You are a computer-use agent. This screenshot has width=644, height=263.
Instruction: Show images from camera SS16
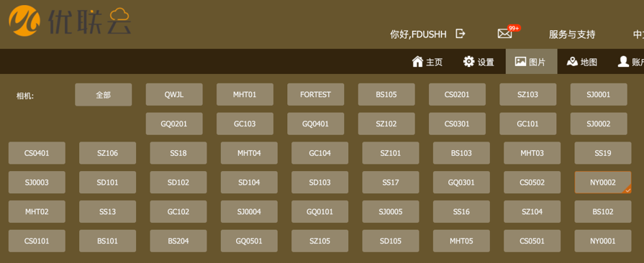click(x=461, y=212)
